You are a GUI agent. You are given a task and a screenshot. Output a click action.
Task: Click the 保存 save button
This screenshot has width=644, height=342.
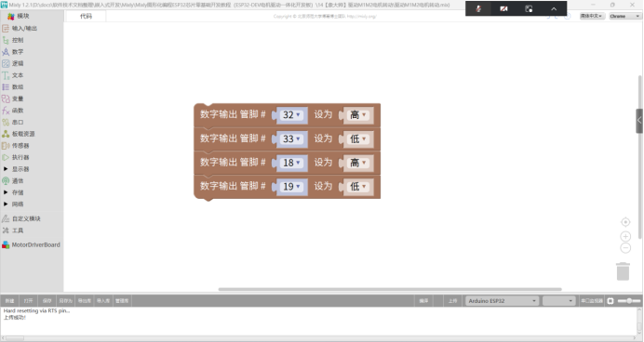click(x=47, y=301)
